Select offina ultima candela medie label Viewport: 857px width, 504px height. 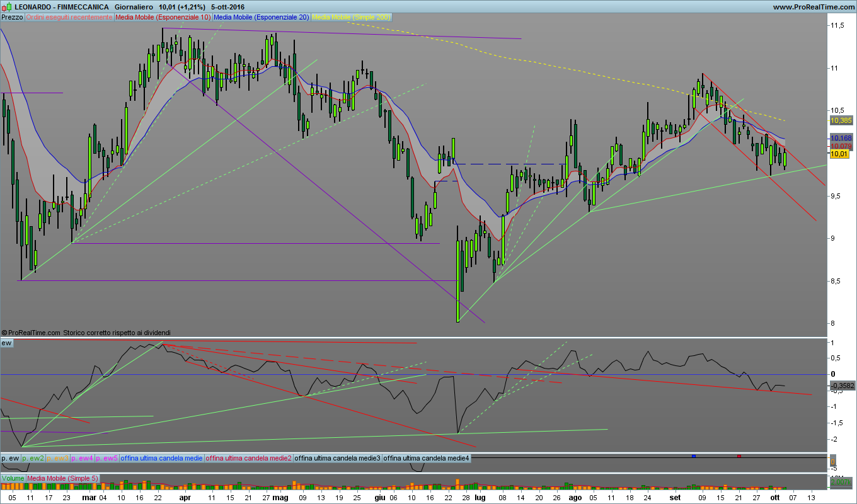click(x=161, y=458)
